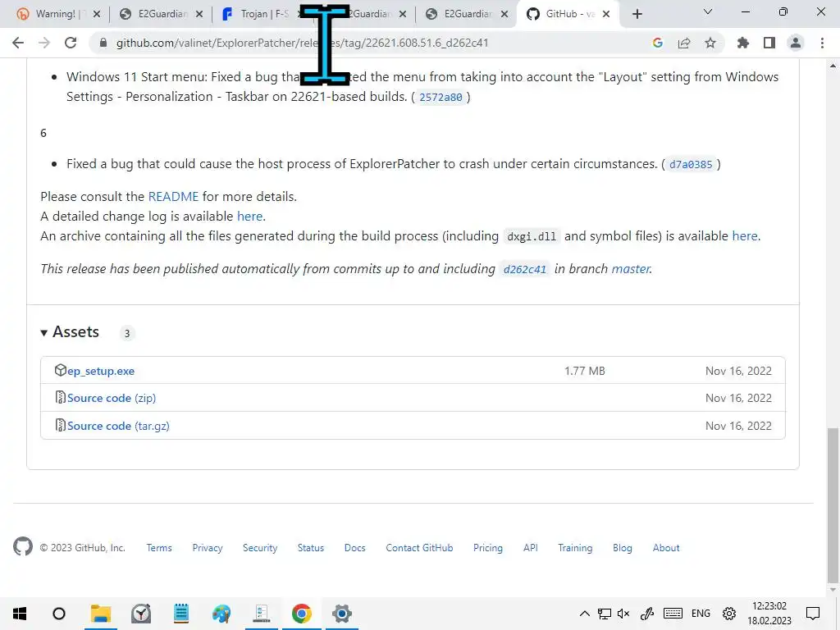This screenshot has height=630, width=840.
Task: Download ep_setup.exe asset
Action: tap(101, 371)
